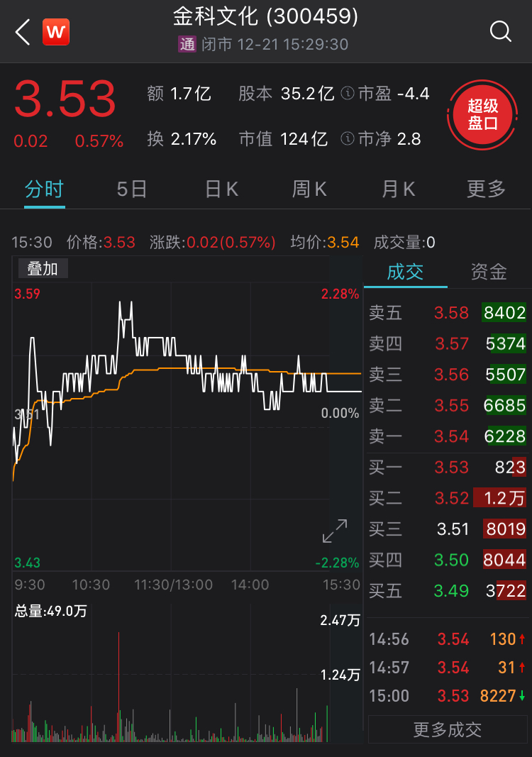Select the 14:56 trade record
This screenshot has width=532, height=757.
448,639
